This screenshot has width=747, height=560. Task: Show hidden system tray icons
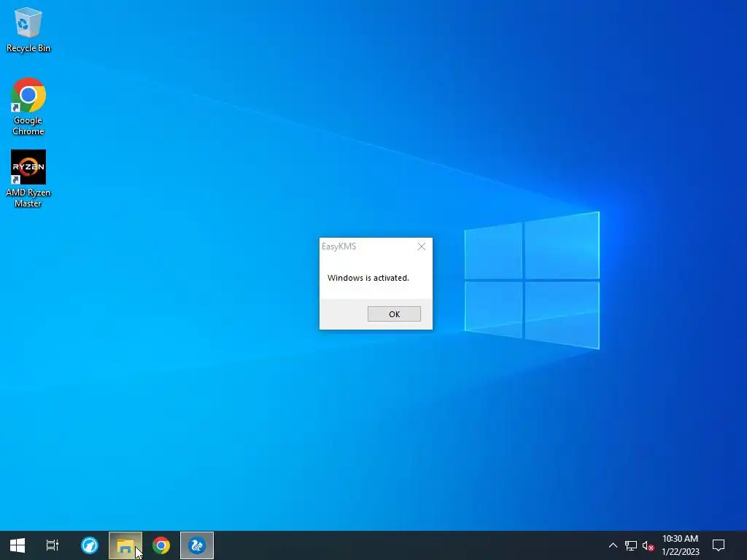[613, 545]
